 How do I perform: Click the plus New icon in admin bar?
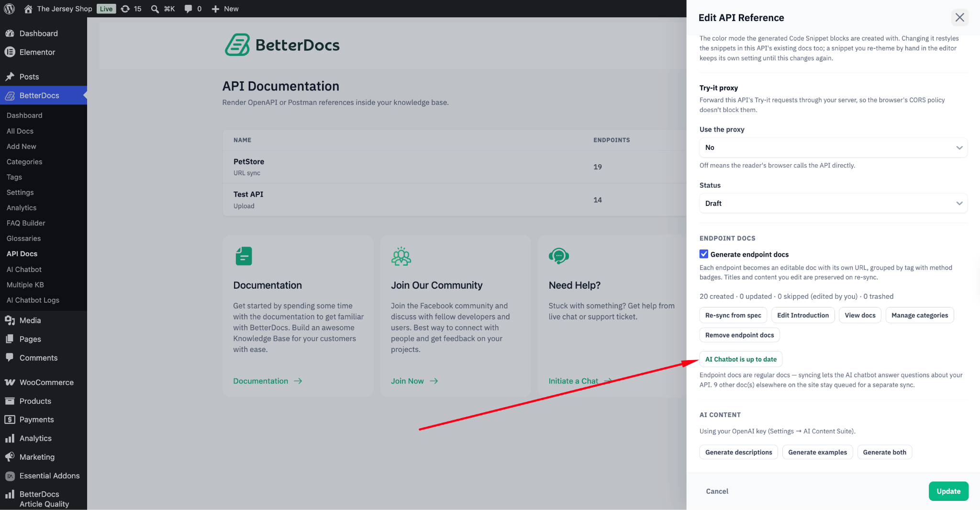[215, 9]
